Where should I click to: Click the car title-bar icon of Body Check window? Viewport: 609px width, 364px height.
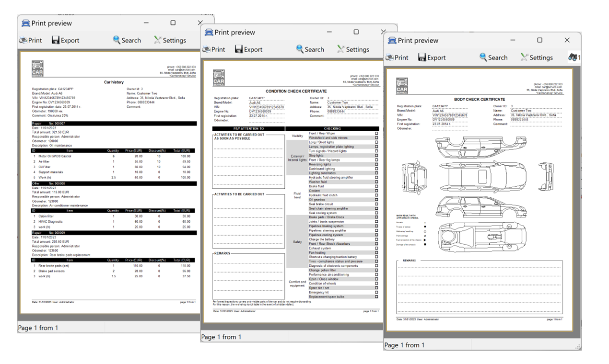[392, 40]
